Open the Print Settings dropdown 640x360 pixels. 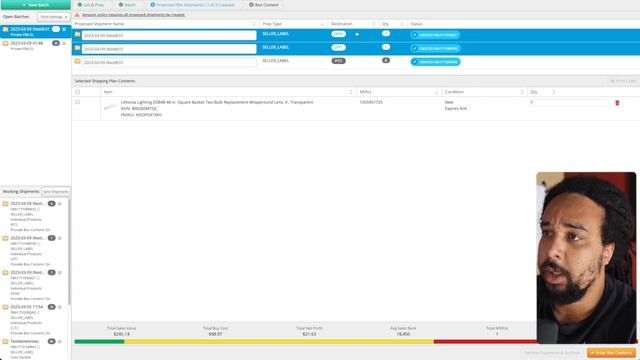(54, 17)
